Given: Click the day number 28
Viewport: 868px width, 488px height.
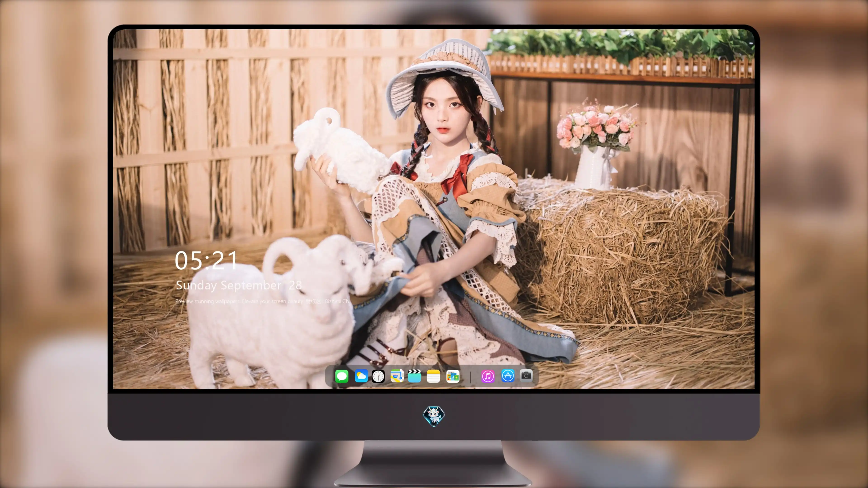Looking at the screenshot, I should [295, 285].
